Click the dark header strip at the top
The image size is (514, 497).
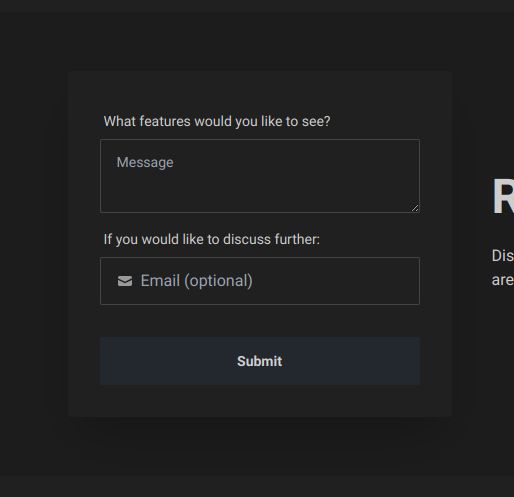click(257, 6)
